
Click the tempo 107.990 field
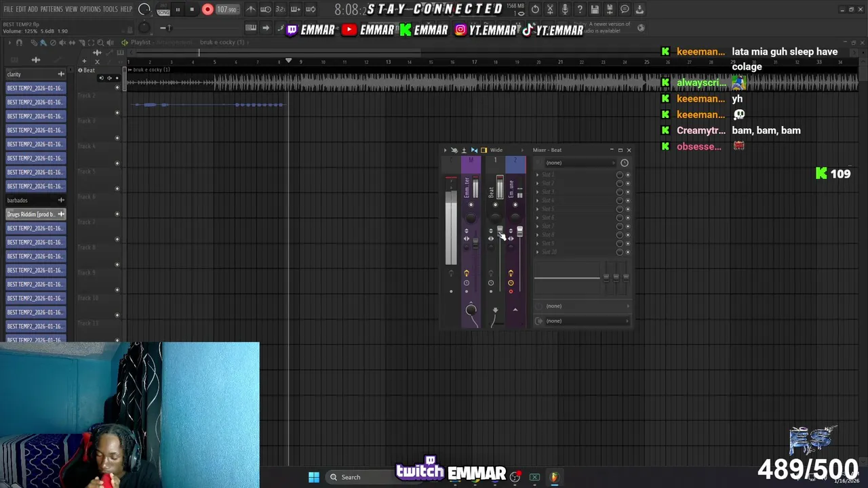pos(227,9)
